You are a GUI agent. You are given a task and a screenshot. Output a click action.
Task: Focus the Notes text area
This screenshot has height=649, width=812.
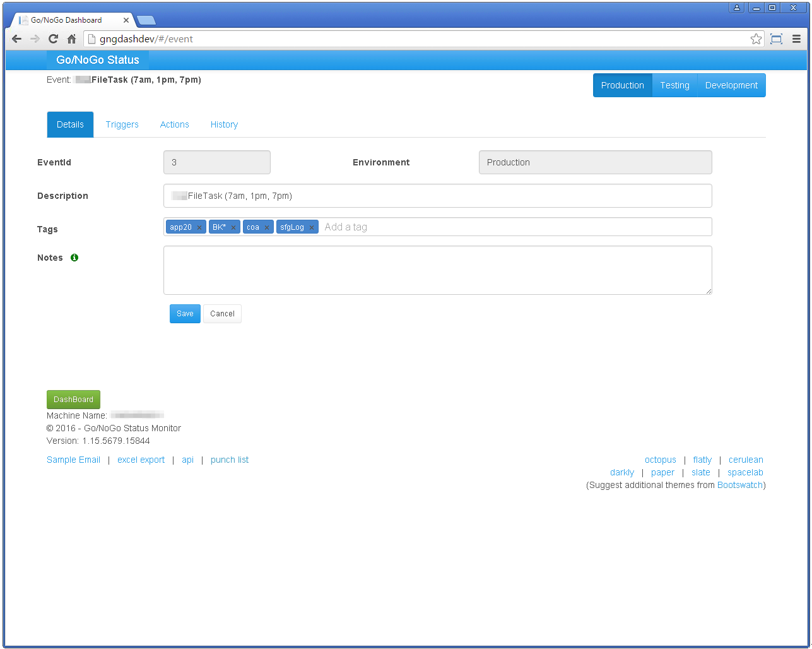(437, 270)
